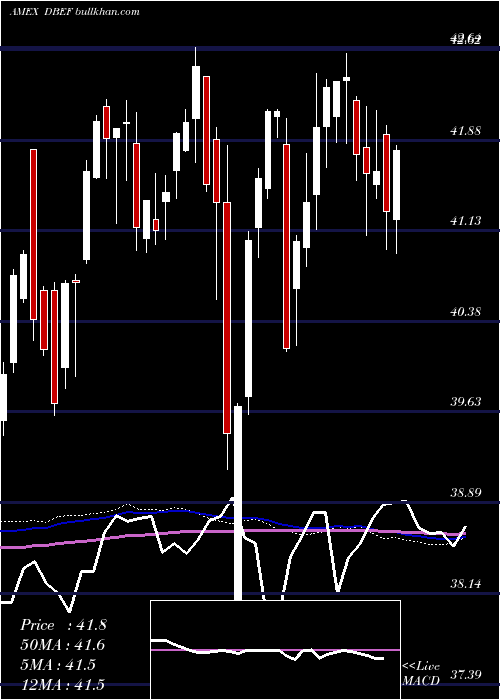
Task: Click the 37.39 price axis label
Action: click(466, 674)
